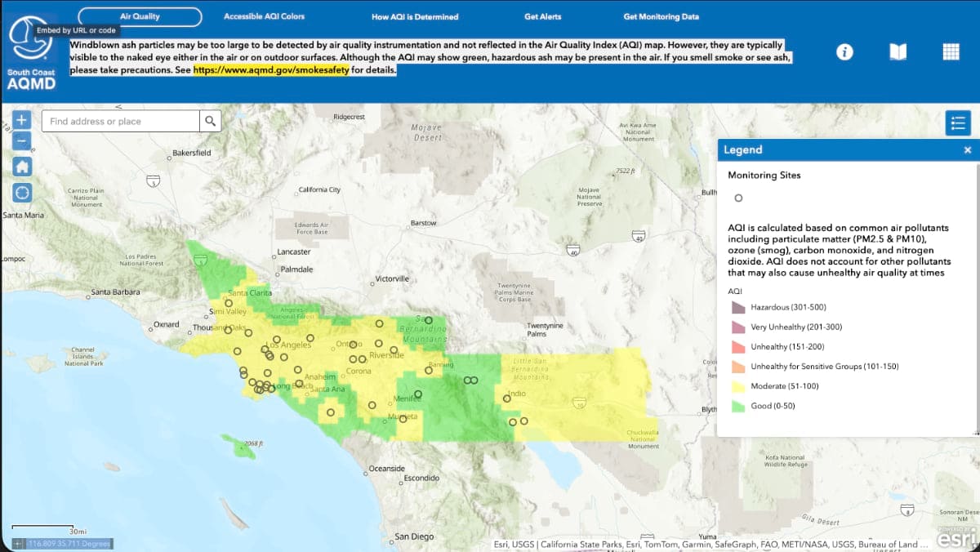Click the "San Diego" map label
This screenshot has width=980, height=552.
pyautogui.click(x=413, y=536)
